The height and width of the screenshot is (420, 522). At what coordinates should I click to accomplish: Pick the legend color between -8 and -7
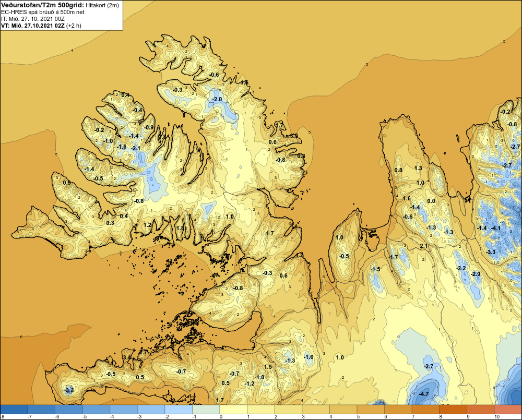pos(14,410)
